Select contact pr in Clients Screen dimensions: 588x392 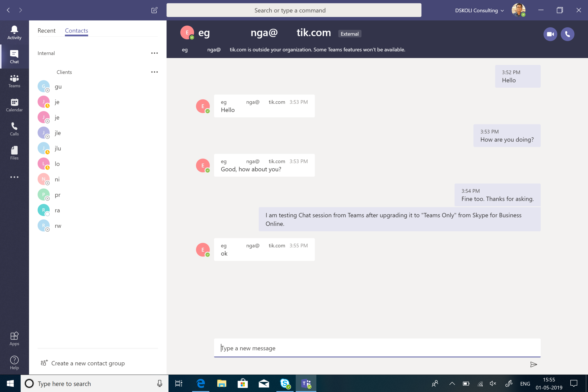[x=98, y=195]
